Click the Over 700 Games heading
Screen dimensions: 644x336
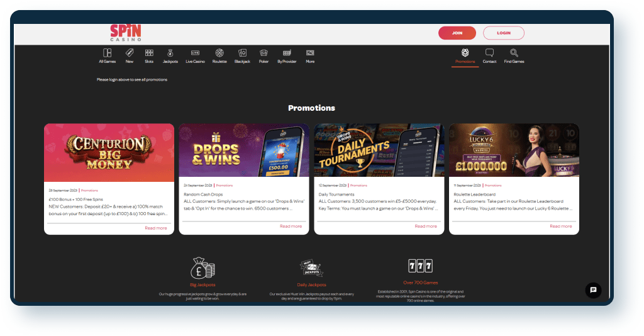421,283
